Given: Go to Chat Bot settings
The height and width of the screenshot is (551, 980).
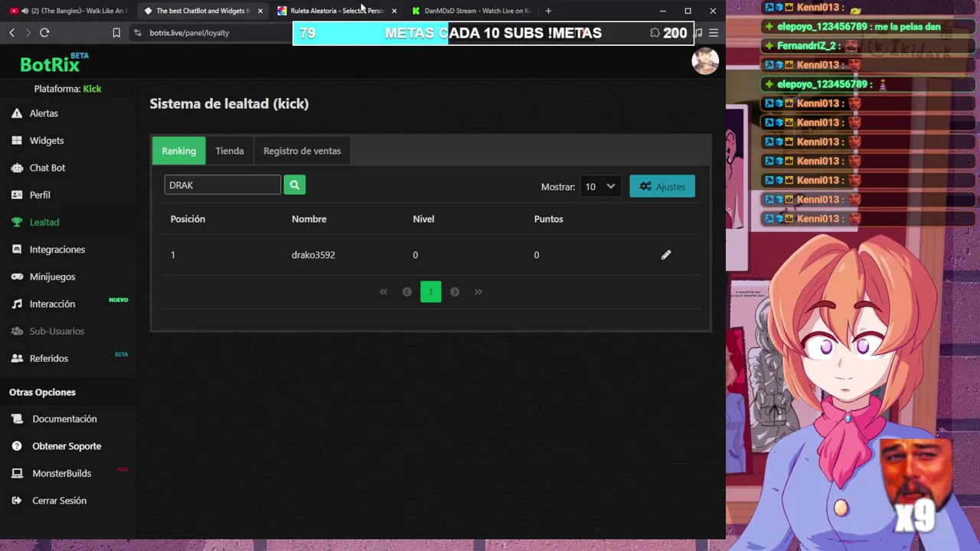Looking at the screenshot, I should click(x=47, y=168).
